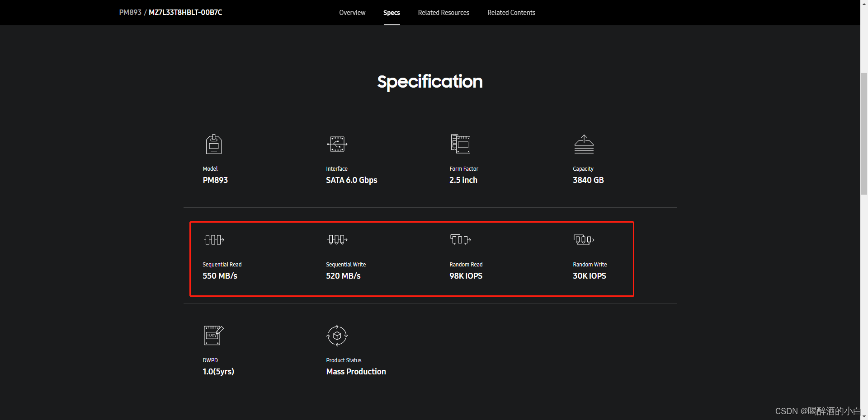Click the DWPD drive-write icon
This screenshot has width=868, height=420.
click(214, 336)
